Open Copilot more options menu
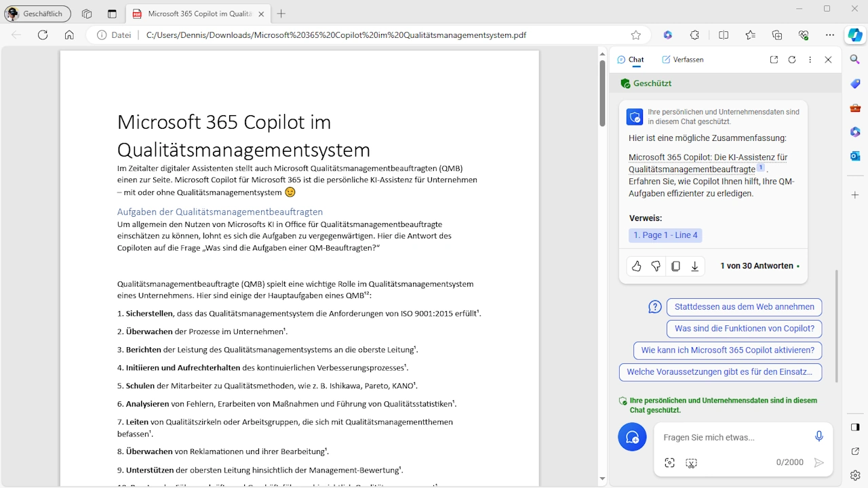The width and height of the screenshot is (868, 488). click(810, 60)
